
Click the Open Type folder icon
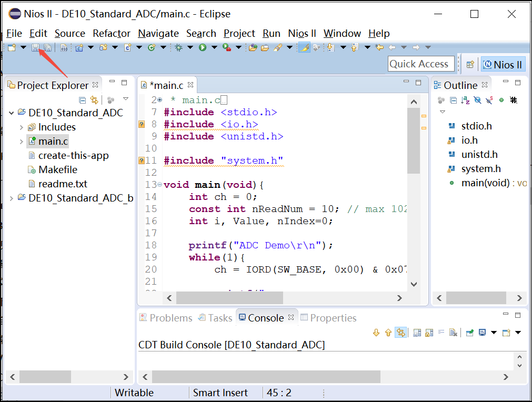pyautogui.click(x=253, y=47)
